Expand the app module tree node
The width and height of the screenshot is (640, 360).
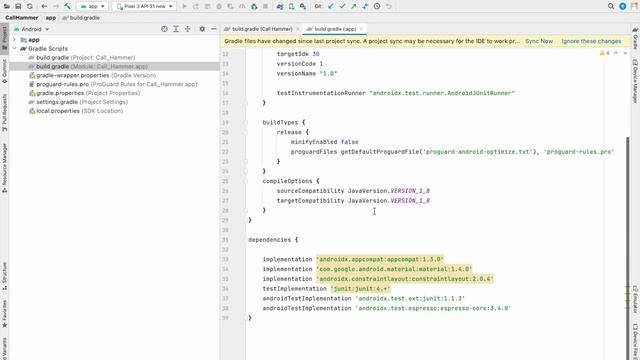click(x=15, y=40)
